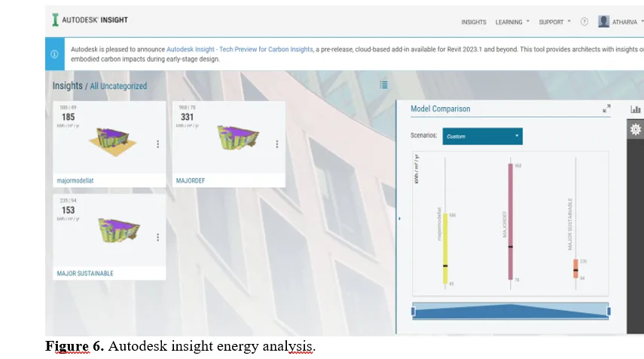Switch to list view icon
Viewport: 644px width, 359px height.
coord(383,85)
